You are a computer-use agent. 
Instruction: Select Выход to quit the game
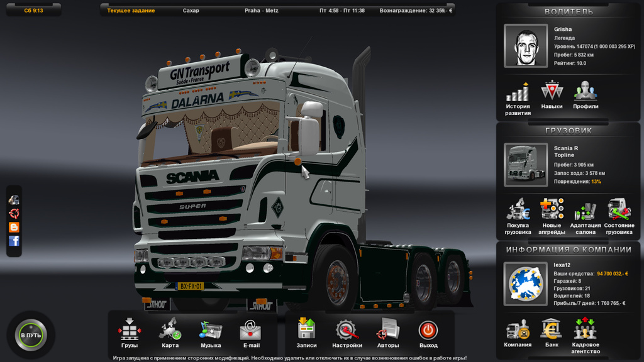click(428, 331)
